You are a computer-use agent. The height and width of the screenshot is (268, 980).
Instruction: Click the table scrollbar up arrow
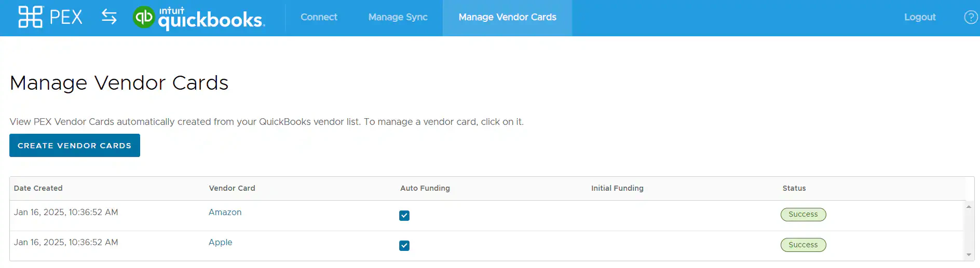pyautogui.click(x=969, y=206)
